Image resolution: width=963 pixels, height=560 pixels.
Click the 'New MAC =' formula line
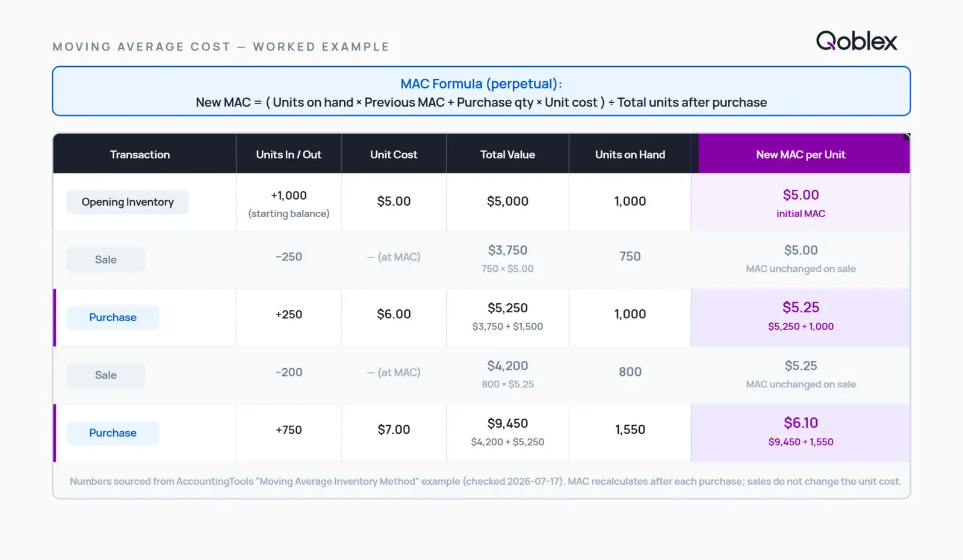pyautogui.click(x=482, y=102)
